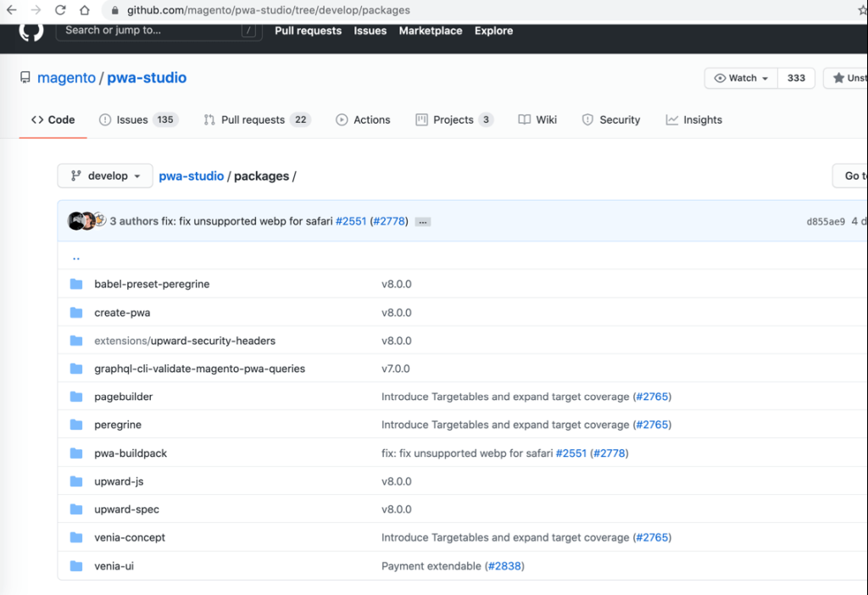Click the padlock icon in address bar
This screenshot has width=868, height=595.
(x=115, y=10)
